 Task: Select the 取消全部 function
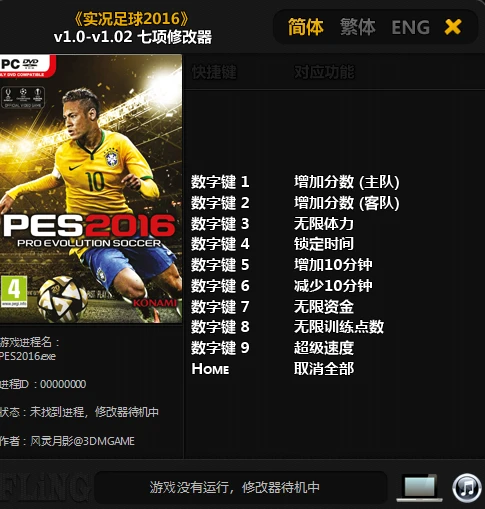tap(324, 369)
